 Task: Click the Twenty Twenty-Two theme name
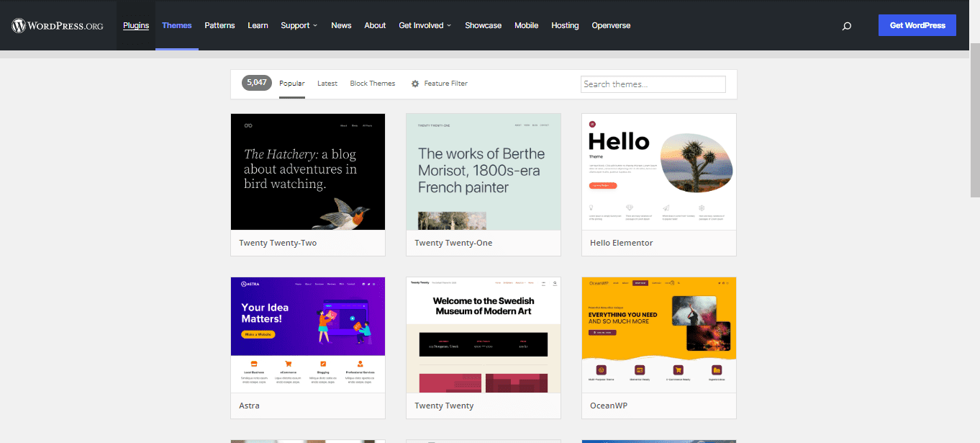point(278,243)
